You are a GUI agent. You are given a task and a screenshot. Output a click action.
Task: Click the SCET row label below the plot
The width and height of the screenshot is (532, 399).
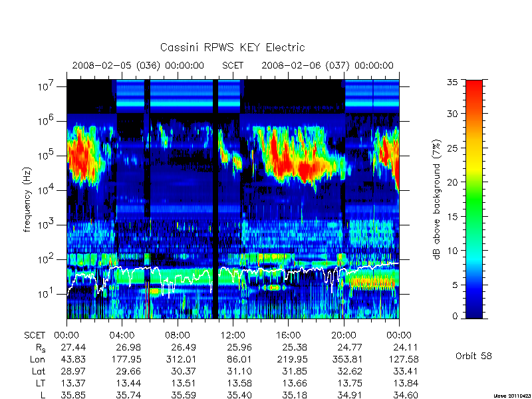35,336
